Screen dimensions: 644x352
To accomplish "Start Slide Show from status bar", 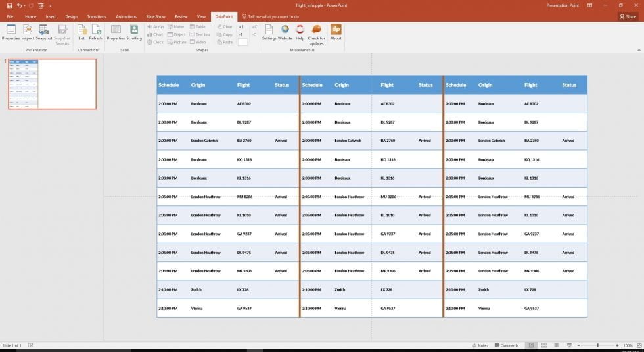I will [569, 346].
